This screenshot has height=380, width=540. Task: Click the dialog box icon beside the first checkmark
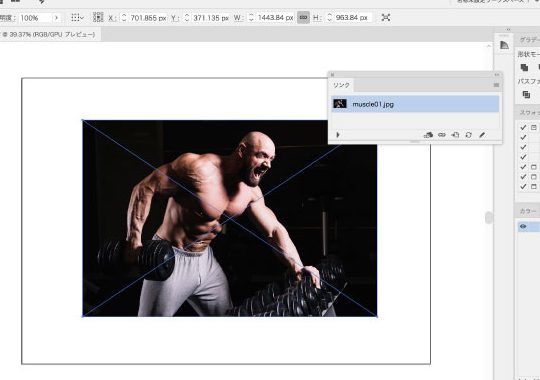(533, 127)
